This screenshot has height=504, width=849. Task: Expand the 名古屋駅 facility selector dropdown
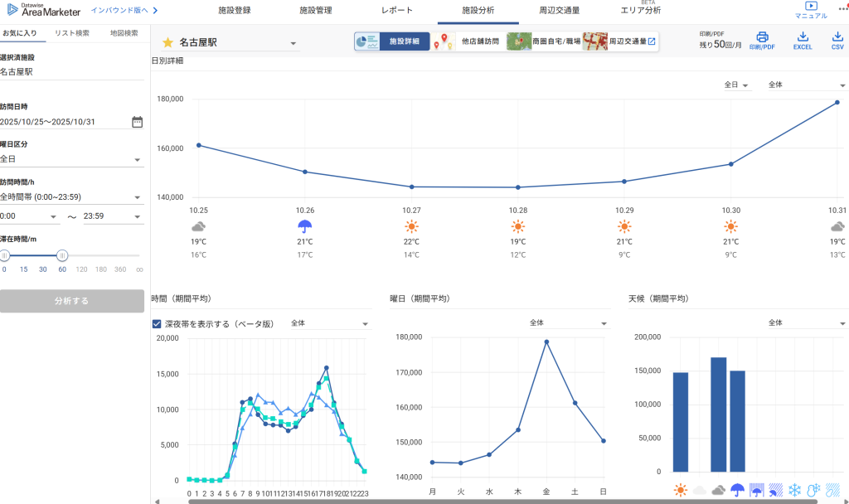294,43
